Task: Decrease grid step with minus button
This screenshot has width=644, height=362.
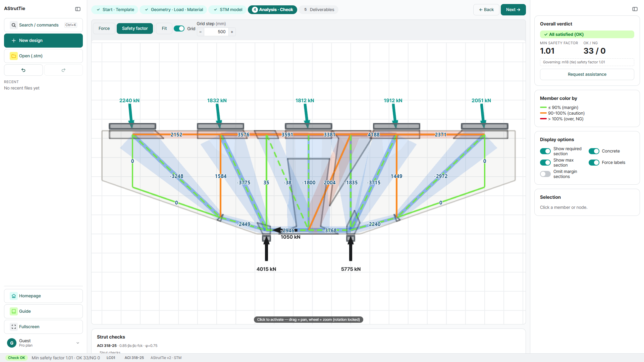Action: tap(201, 32)
